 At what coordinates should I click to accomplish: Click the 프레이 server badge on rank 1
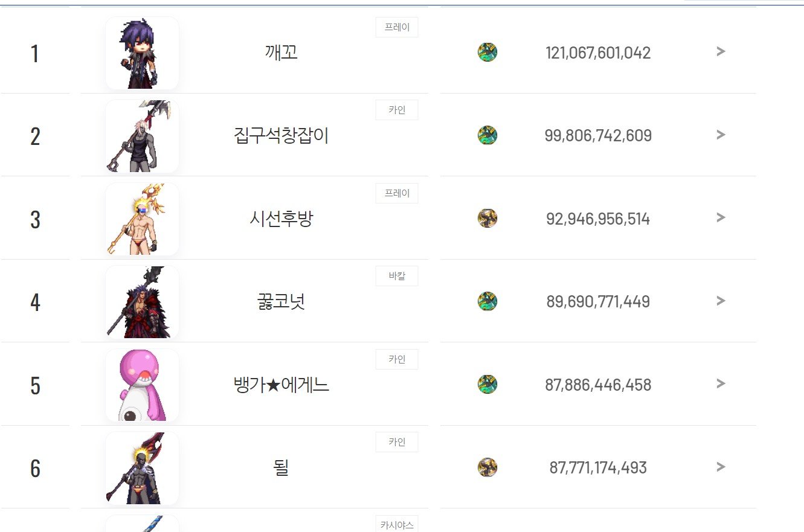(396, 27)
